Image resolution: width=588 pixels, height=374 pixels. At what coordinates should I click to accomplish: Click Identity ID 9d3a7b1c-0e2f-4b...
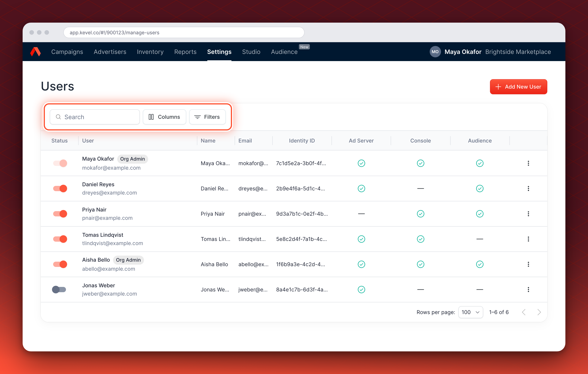(x=302, y=214)
